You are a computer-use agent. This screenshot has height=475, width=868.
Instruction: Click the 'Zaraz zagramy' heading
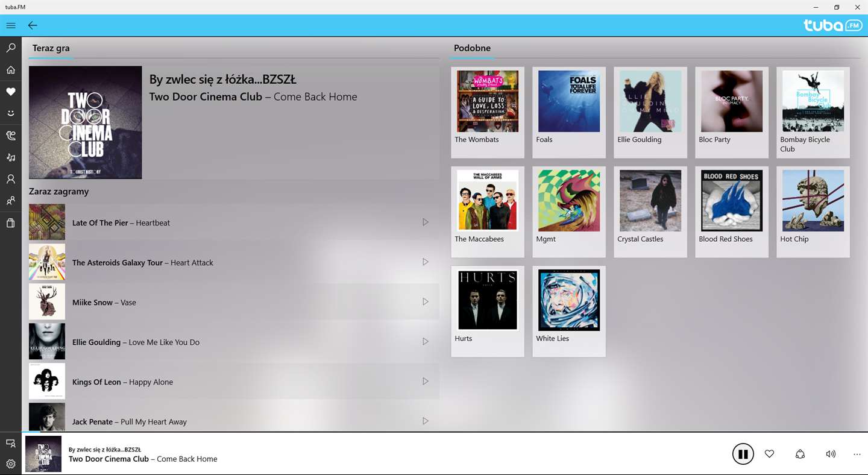tap(58, 191)
